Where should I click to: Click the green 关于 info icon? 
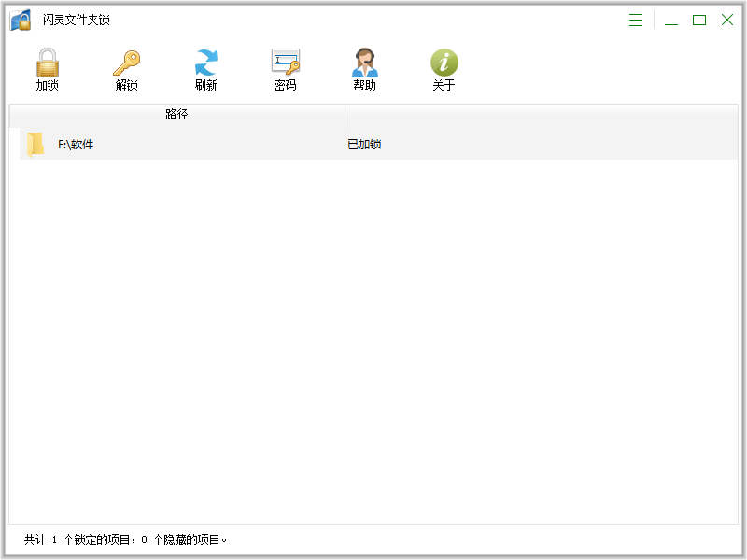pyautogui.click(x=444, y=63)
